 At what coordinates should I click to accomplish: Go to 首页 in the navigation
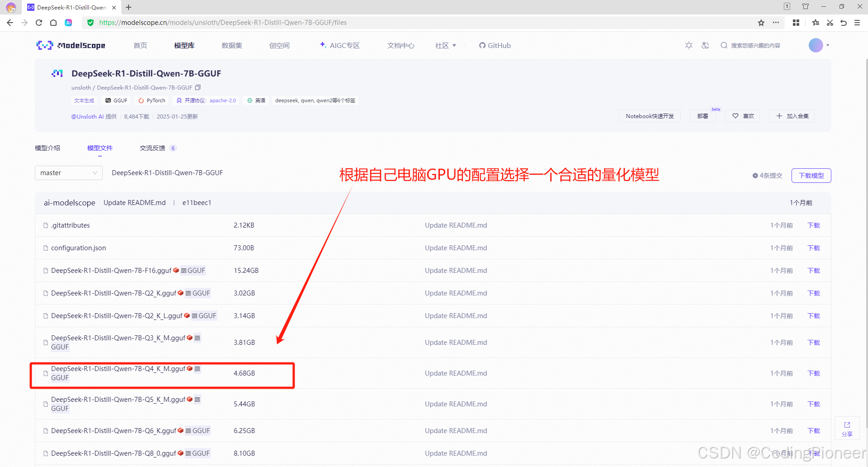coord(140,45)
